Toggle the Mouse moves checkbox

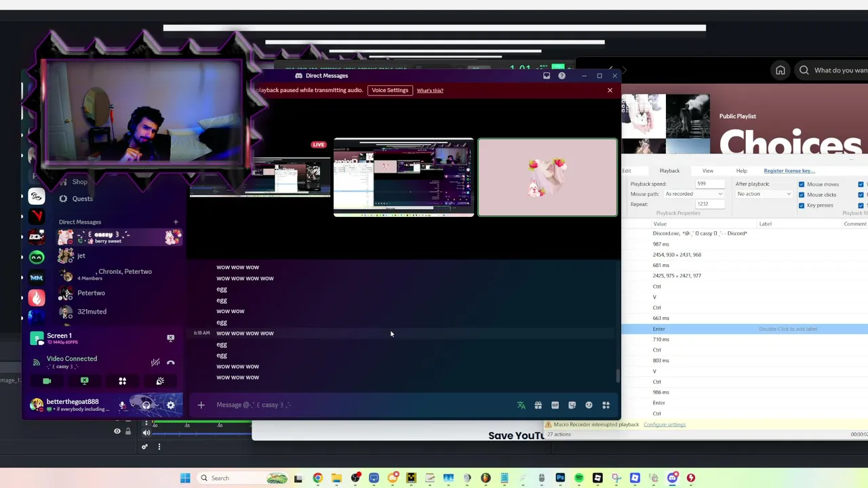point(802,184)
